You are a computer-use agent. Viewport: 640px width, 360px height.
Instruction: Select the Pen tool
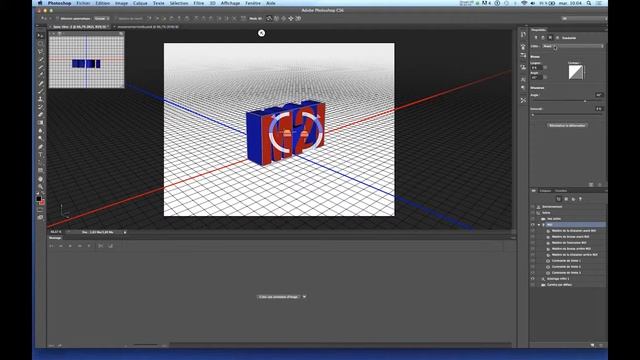(40, 146)
